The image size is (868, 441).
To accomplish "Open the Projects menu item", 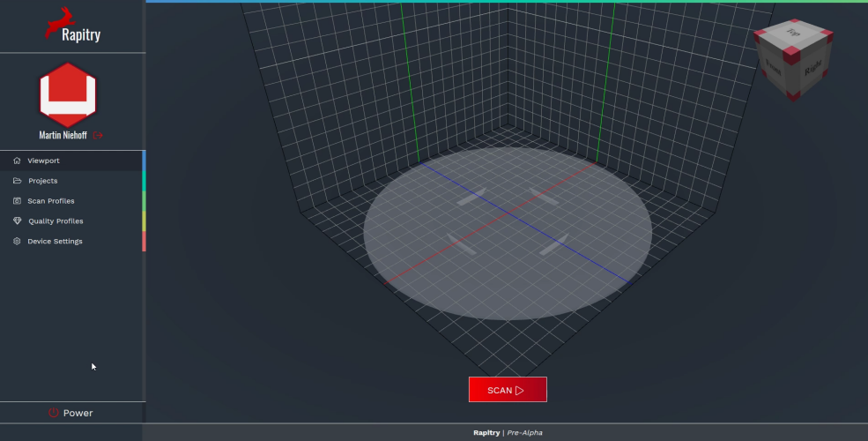I will pyautogui.click(x=42, y=181).
